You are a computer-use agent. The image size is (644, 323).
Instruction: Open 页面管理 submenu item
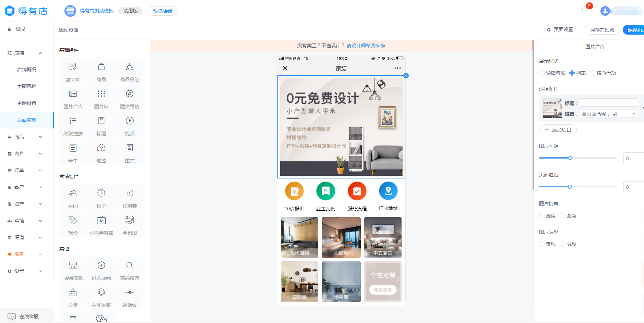tap(27, 120)
